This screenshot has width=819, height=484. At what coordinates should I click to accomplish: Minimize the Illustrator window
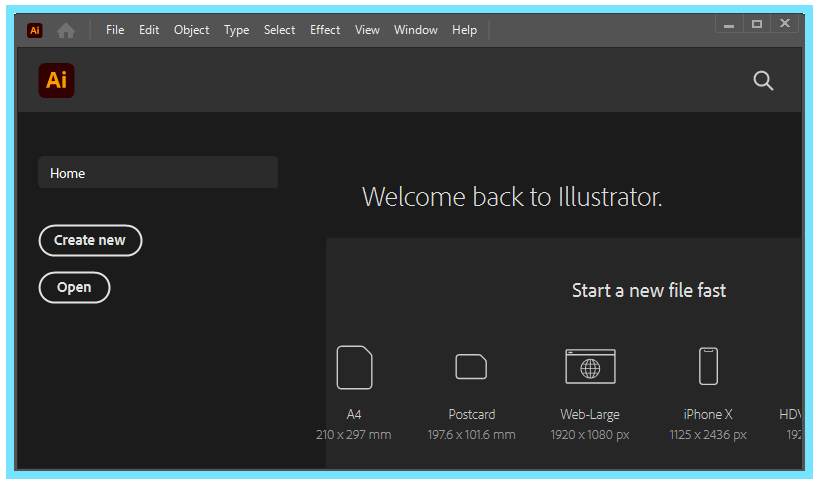729,24
